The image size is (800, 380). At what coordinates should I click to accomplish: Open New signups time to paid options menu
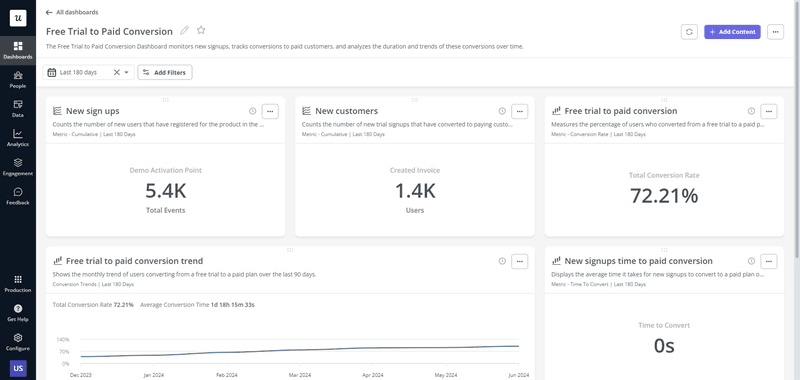pos(769,261)
